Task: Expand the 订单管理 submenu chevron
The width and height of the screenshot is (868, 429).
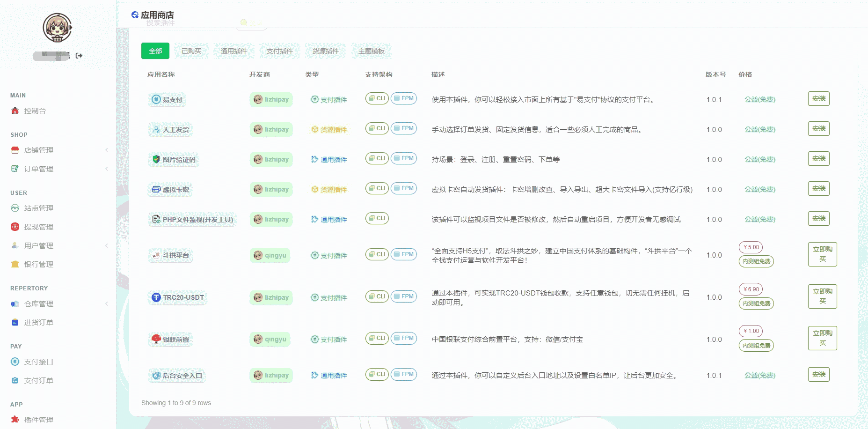Action: click(x=107, y=169)
